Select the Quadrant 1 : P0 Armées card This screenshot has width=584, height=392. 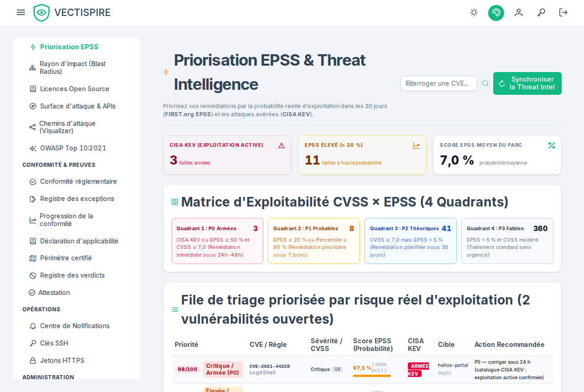[x=217, y=241]
